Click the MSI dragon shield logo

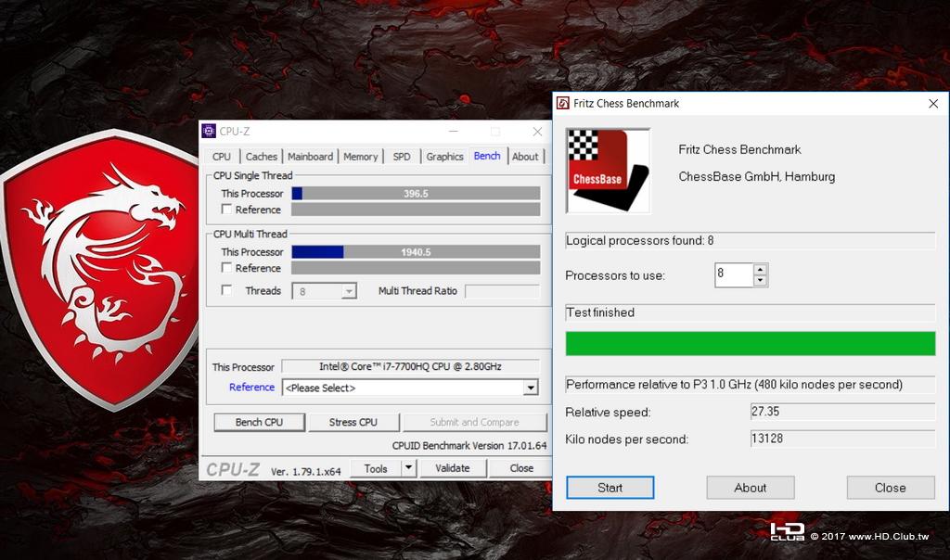point(100,270)
